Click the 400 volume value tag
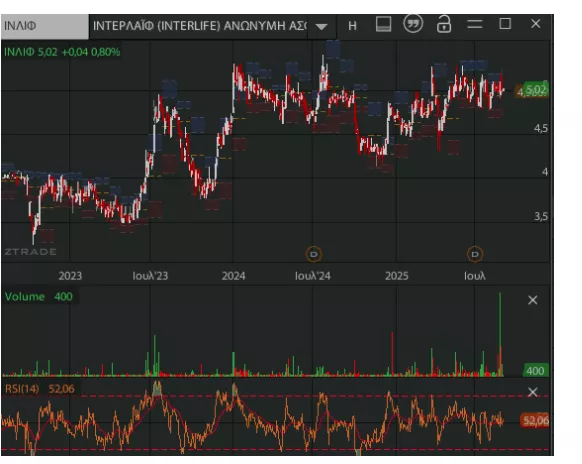Screen dimensions: 582x464 (535, 371)
